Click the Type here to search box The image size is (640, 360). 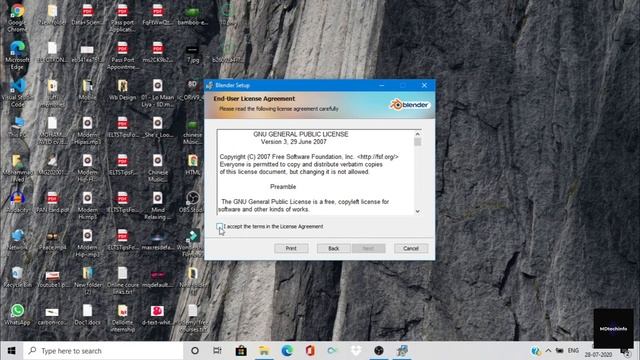[103, 351]
